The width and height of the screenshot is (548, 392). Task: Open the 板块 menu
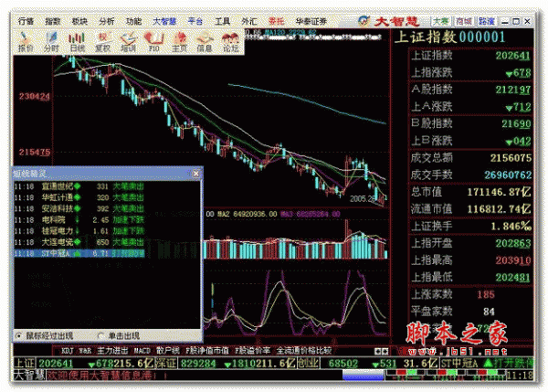click(79, 22)
